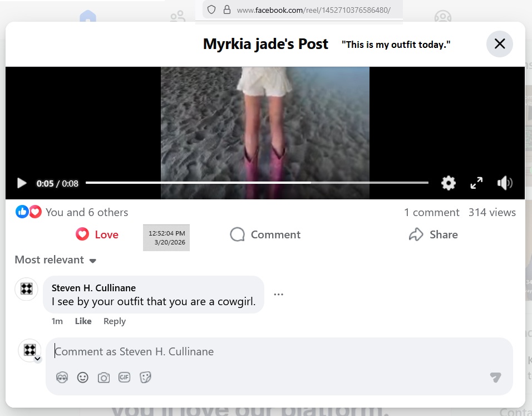
Task: Like Steven H. Cullinane's comment
Action: (83, 321)
